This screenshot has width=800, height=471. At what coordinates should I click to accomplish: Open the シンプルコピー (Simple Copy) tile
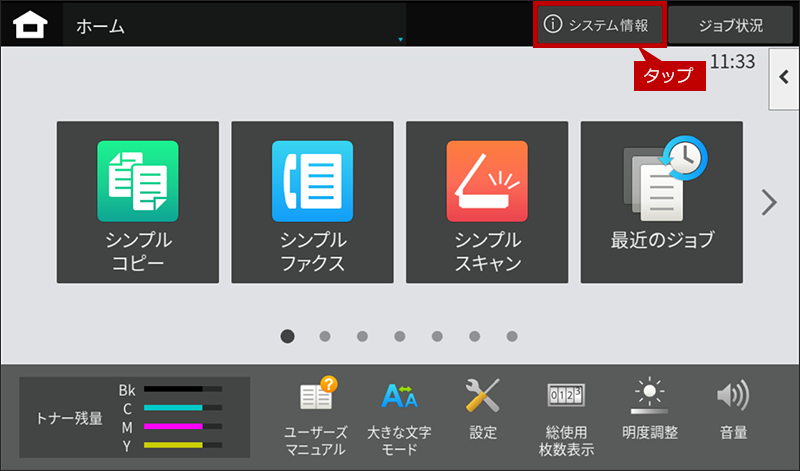pyautogui.click(x=138, y=203)
